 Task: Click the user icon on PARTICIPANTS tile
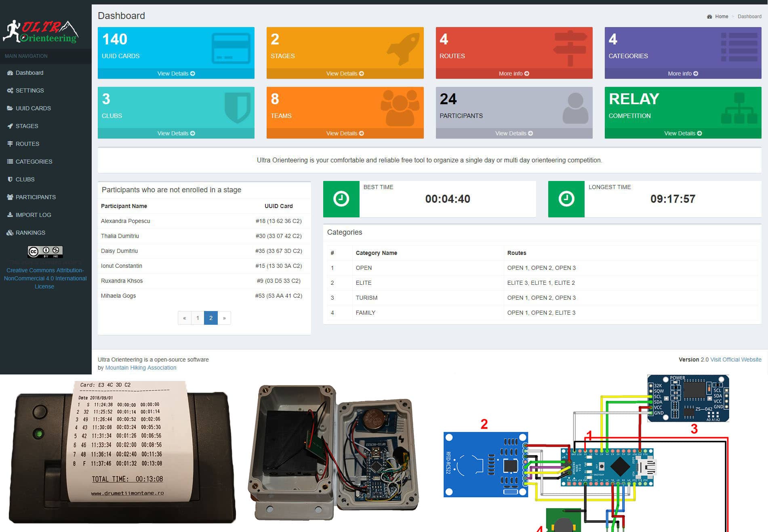pyautogui.click(x=575, y=108)
